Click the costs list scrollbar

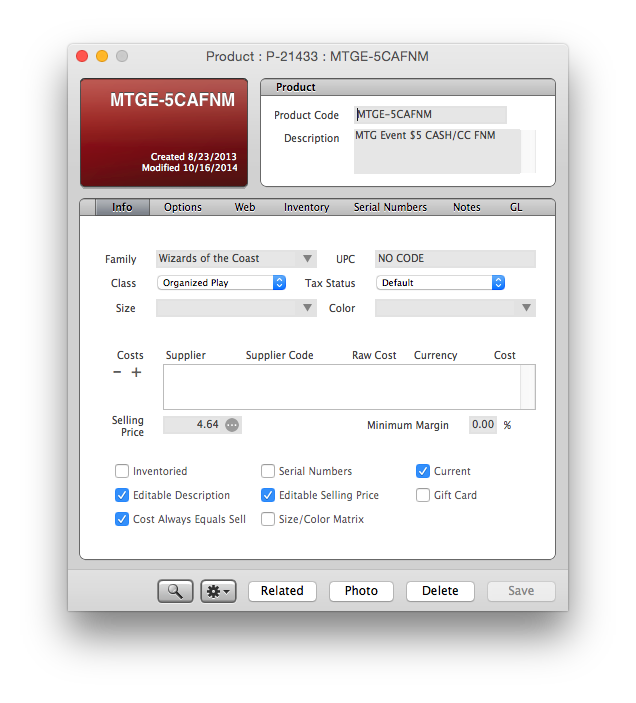tap(528, 387)
